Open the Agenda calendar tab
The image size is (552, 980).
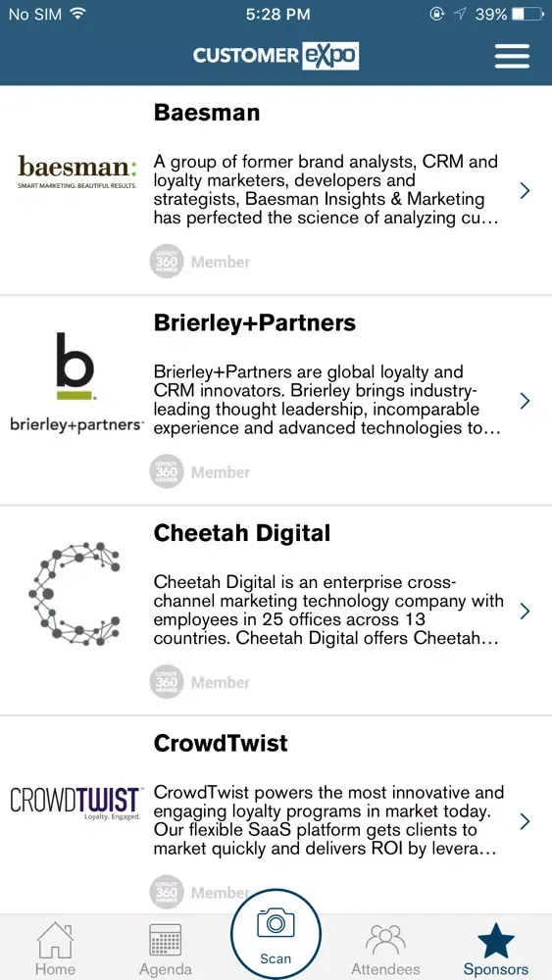pos(166,948)
